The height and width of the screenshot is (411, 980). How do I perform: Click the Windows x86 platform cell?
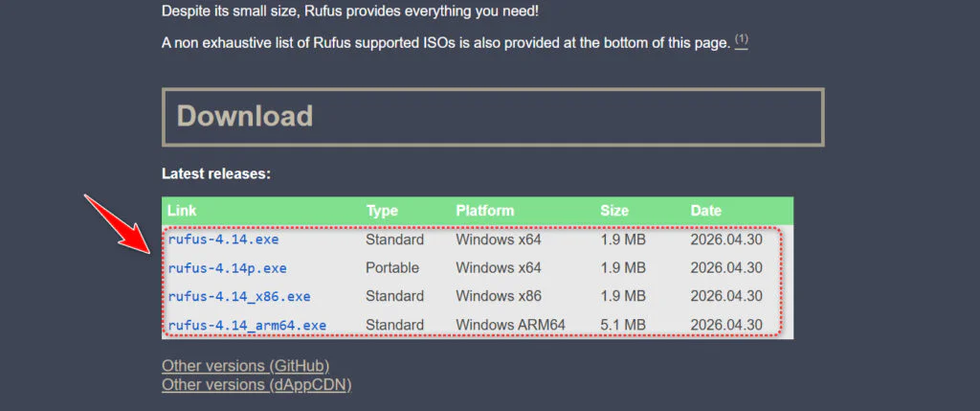499,296
